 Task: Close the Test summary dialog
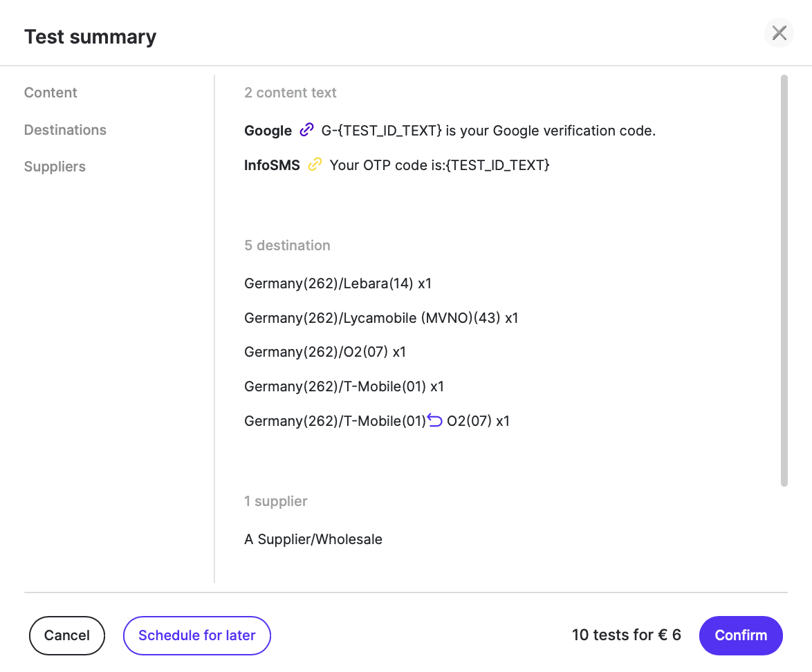(779, 33)
